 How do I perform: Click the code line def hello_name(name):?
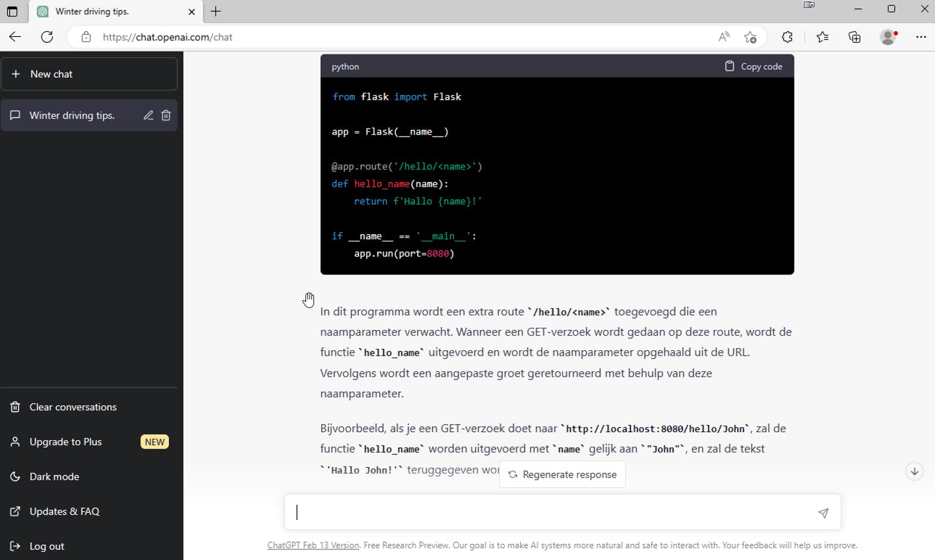[x=390, y=184]
